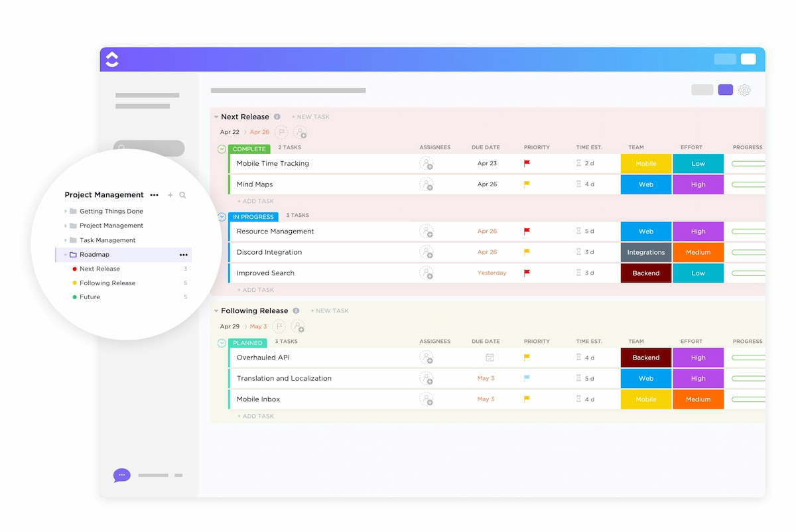Click red priority flag for Resource Management
The width and height of the screenshot is (796, 532).
pos(527,232)
